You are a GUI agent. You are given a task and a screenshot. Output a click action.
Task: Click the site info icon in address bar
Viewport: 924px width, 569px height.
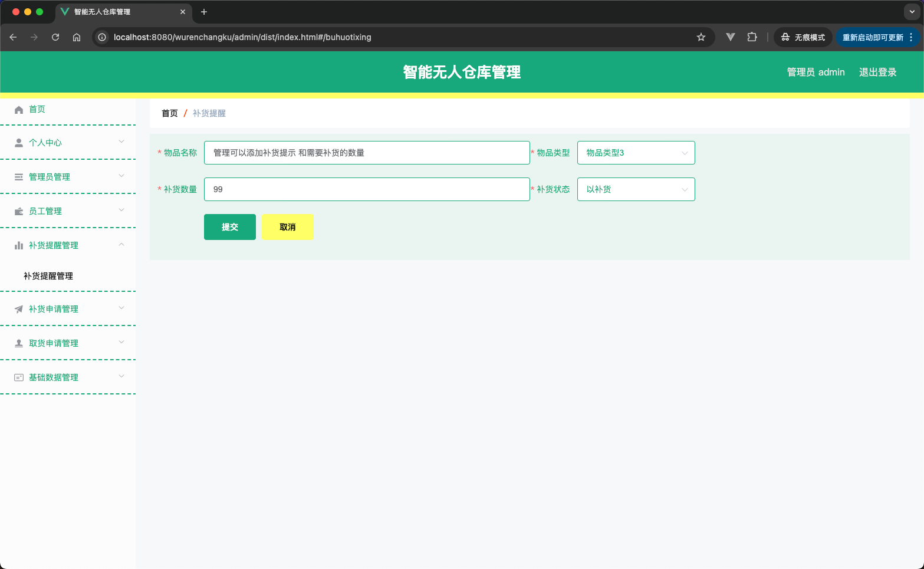(x=102, y=37)
